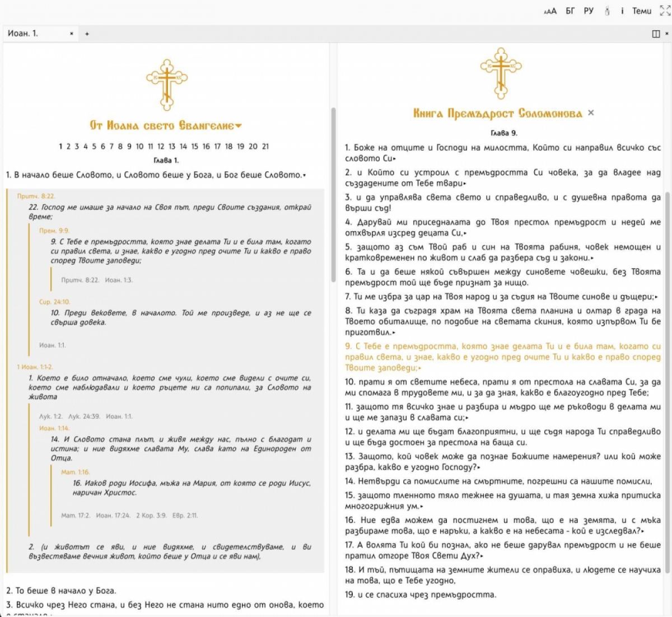
Task: Follow the Мат. 17:2. cross-reference
Action: click(76, 516)
